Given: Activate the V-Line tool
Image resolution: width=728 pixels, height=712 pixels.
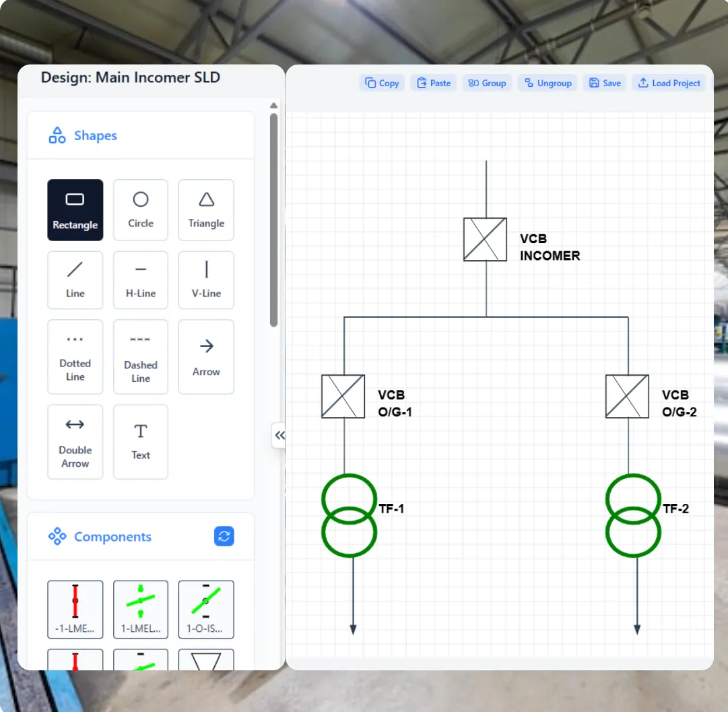Looking at the screenshot, I should click(206, 280).
